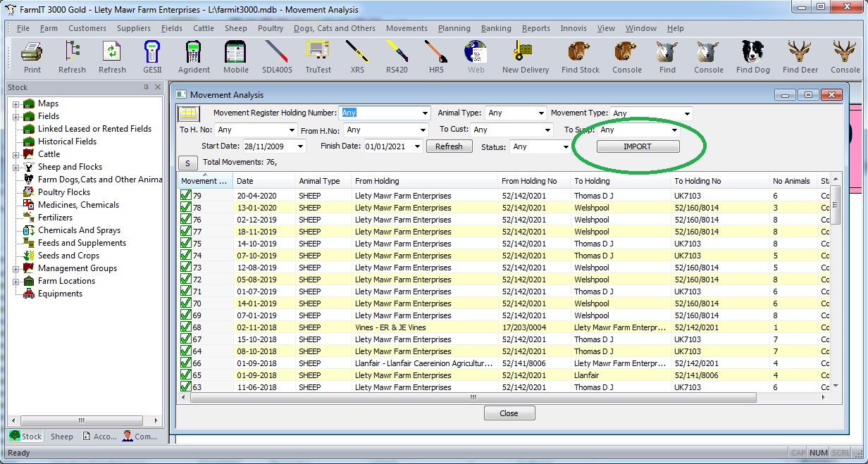Click the Medicines, Chemicals tree icon
The width and height of the screenshot is (868, 464).
pyautogui.click(x=29, y=205)
